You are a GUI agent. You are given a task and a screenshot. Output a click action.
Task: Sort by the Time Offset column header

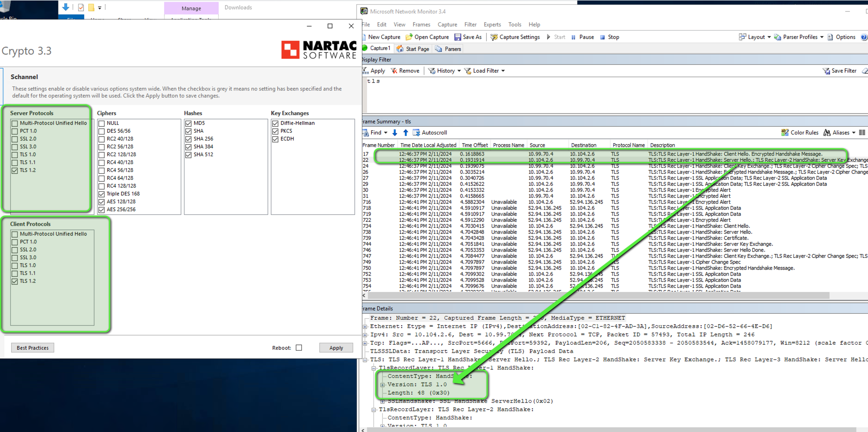475,145
